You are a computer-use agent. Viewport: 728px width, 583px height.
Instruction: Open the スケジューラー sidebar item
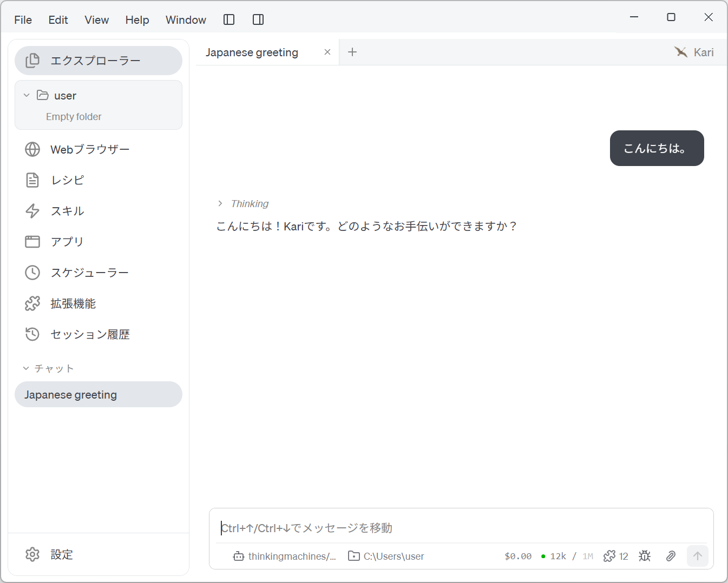tap(99, 273)
